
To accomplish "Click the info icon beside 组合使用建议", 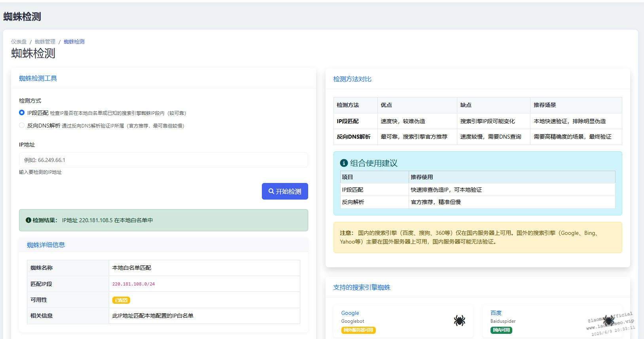I will point(344,163).
